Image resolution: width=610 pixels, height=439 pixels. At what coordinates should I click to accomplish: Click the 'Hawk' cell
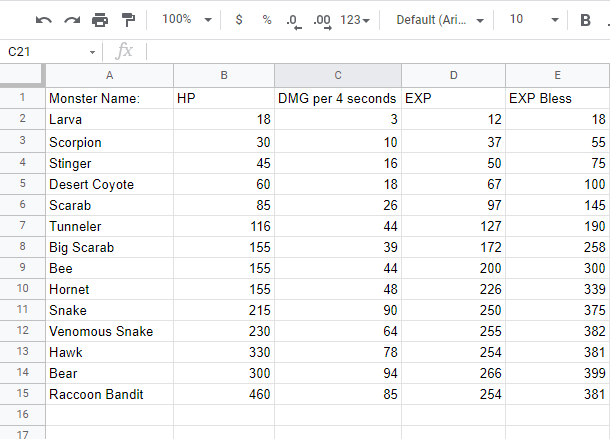pos(110,352)
